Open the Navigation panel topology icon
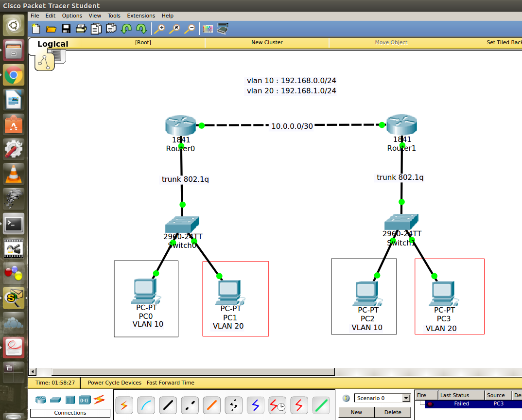 (x=45, y=62)
